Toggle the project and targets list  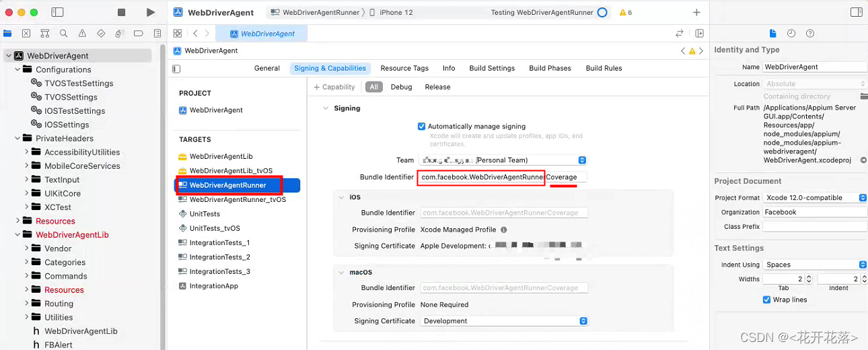[176, 69]
